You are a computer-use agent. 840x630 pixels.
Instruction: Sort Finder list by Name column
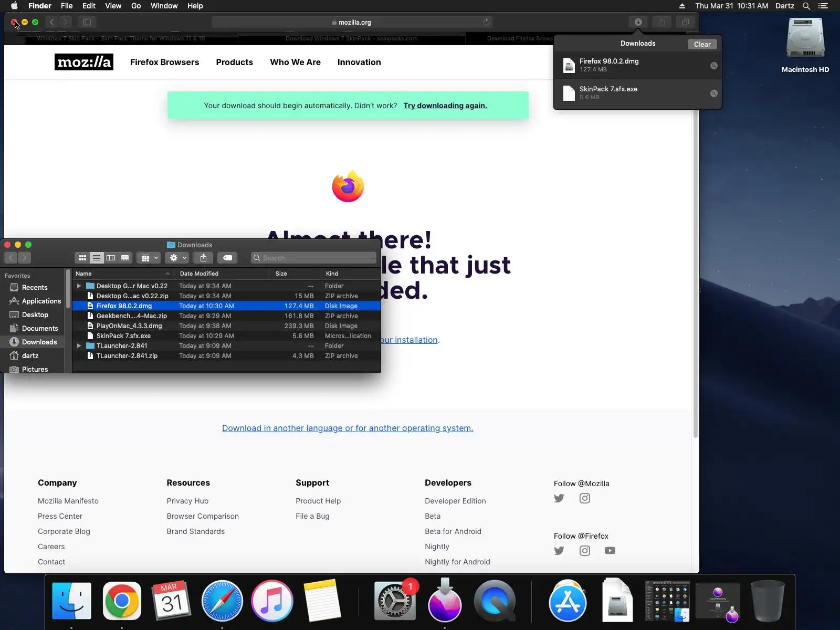pyautogui.click(x=123, y=274)
